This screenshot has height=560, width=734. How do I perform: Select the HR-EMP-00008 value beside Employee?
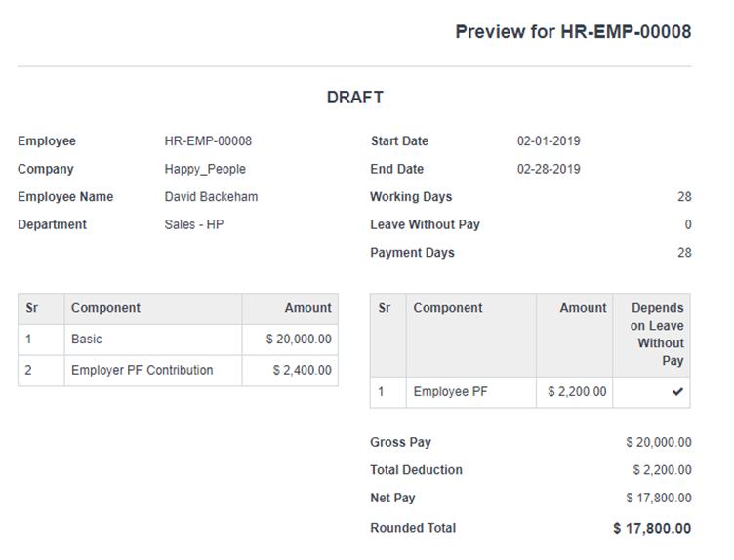pos(208,141)
